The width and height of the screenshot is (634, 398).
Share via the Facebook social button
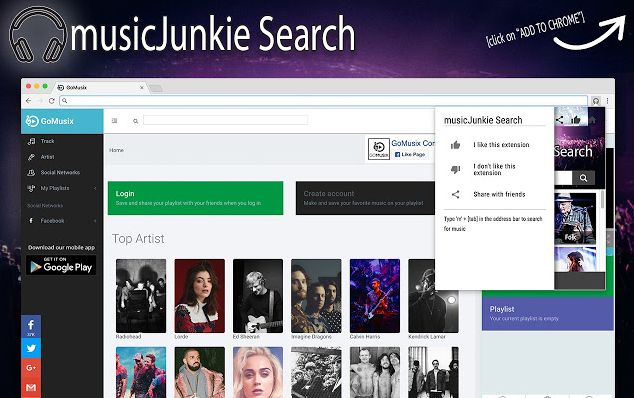coord(31,326)
